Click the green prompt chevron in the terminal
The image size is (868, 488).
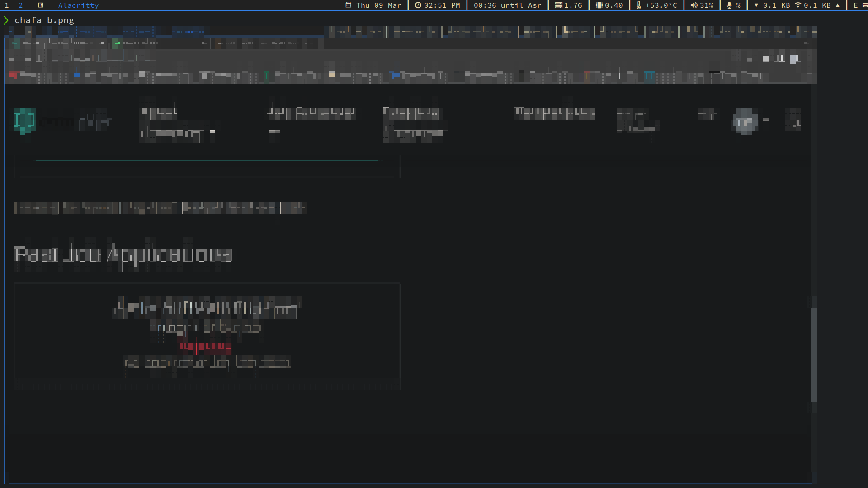pyautogui.click(x=6, y=20)
